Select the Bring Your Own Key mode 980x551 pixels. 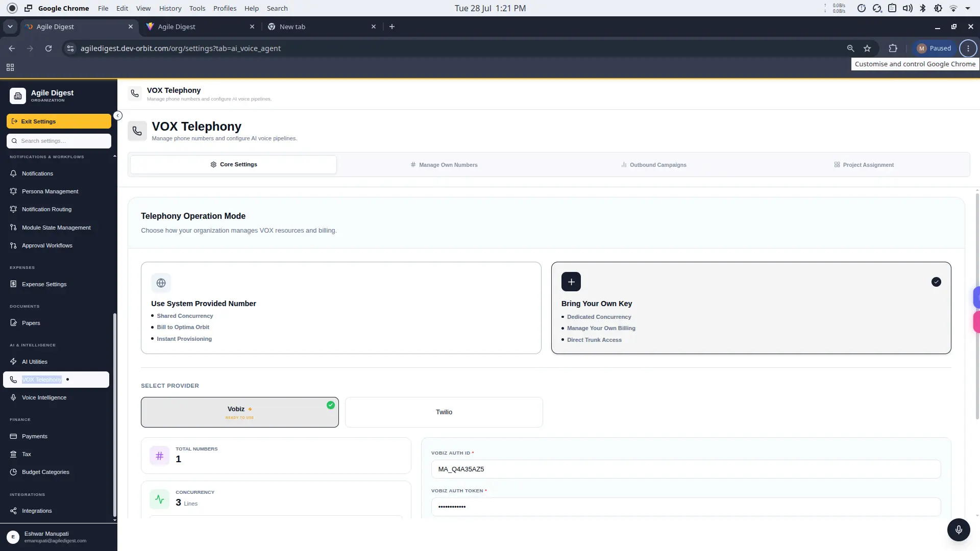[751, 308]
